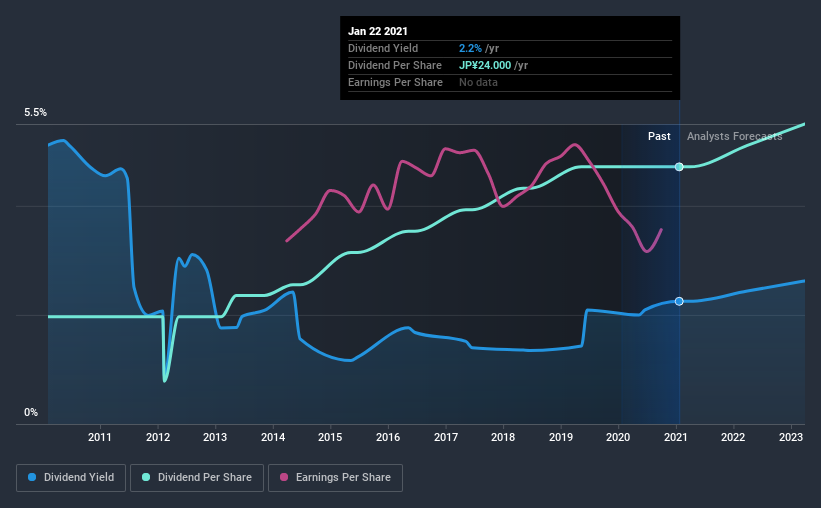
Task: Click the 2021 x-axis label
Action: point(675,437)
